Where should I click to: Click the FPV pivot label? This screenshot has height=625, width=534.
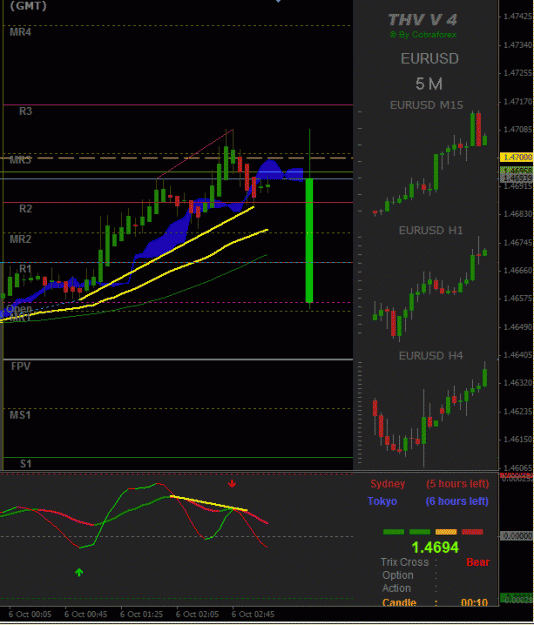click(21, 366)
